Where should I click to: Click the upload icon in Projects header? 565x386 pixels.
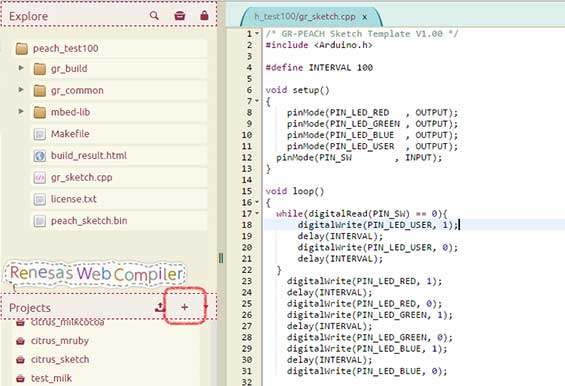pyautogui.click(x=159, y=307)
